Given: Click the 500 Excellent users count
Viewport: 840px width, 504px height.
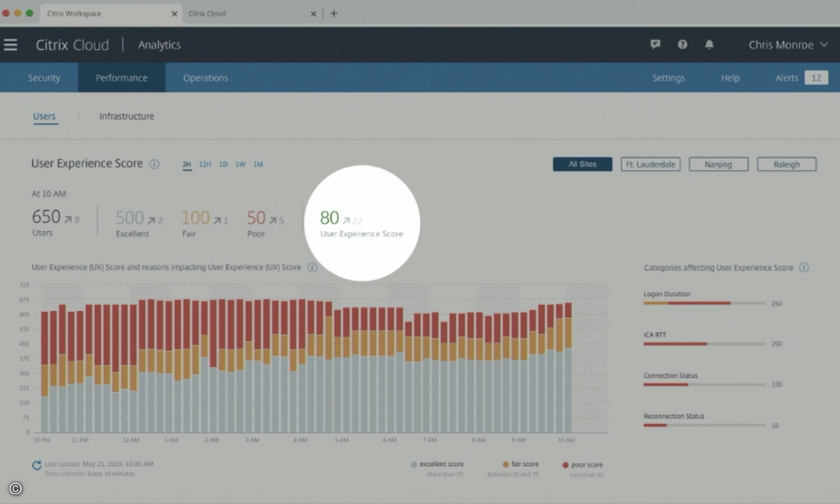Looking at the screenshot, I should pos(130,218).
